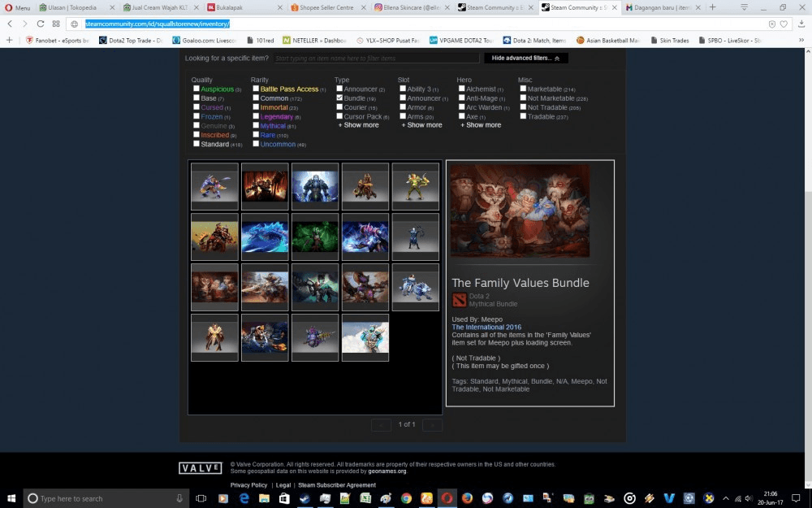812x508 pixels.
Task: Check the Standard quality filter
Action: click(197, 144)
